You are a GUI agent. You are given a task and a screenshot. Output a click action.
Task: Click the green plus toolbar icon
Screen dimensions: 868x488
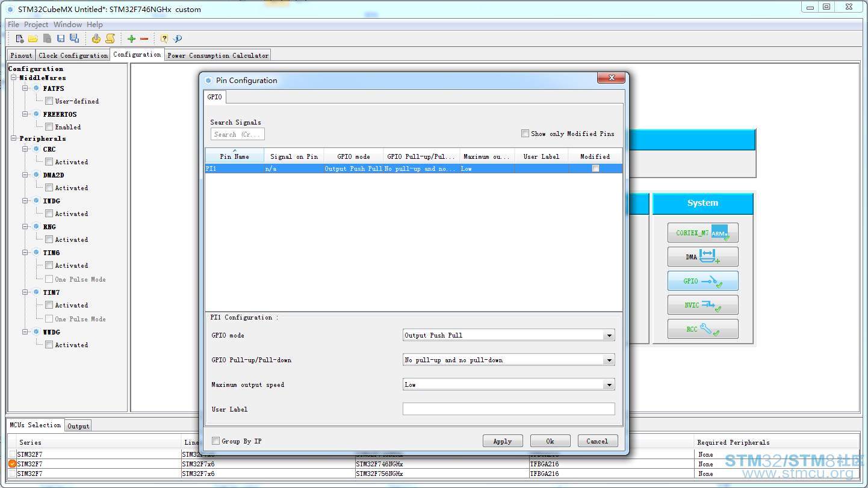pos(131,39)
